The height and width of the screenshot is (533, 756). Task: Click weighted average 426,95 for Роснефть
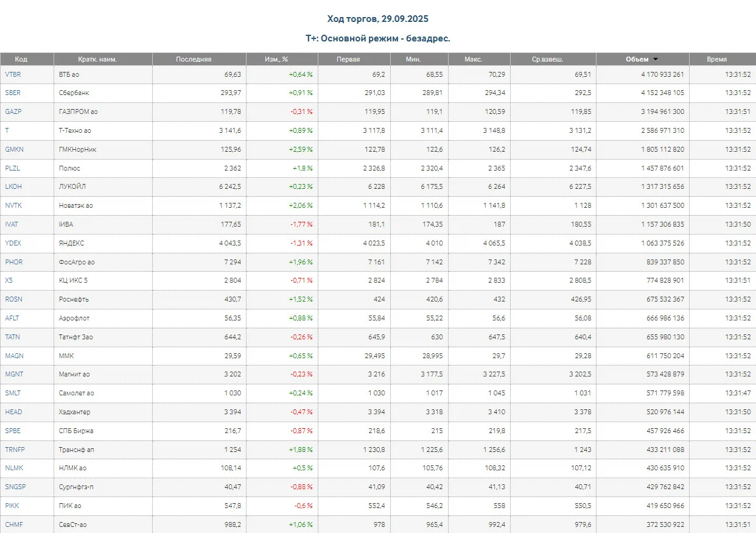(581, 300)
